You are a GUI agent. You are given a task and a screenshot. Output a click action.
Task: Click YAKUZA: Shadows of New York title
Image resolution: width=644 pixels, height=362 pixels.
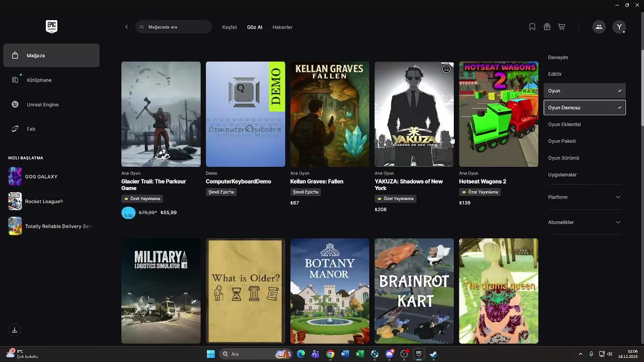pos(409,185)
